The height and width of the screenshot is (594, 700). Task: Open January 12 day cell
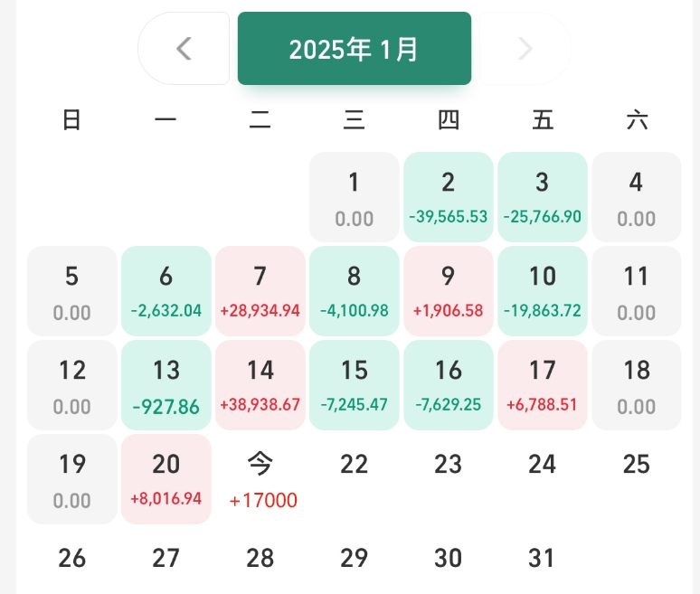click(x=72, y=385)
